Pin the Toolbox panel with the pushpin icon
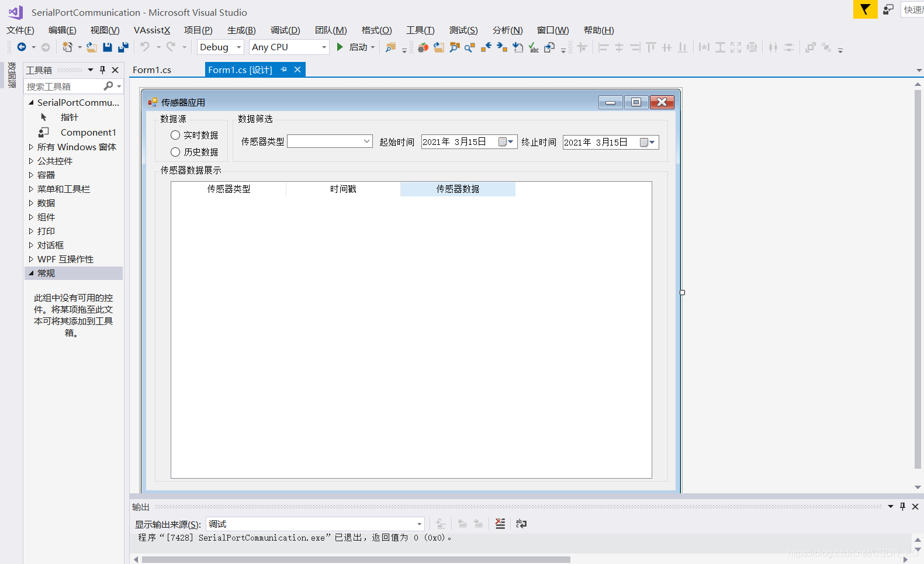The height and width of the screenshot is (564, 924). point(103,70)
